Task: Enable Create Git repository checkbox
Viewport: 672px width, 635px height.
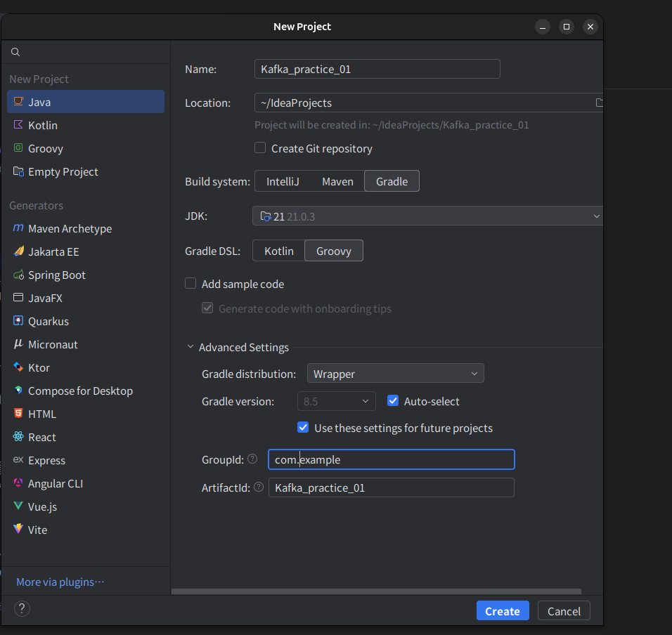Action: (x=260, y=148)
